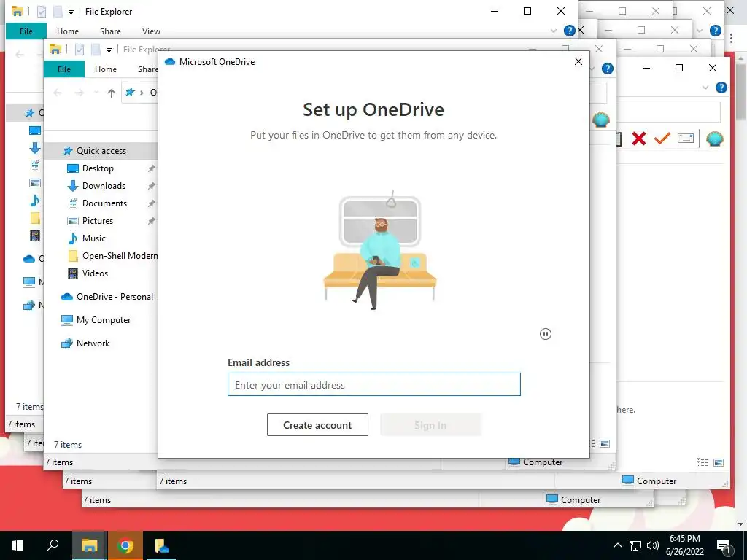The height and width of the screenshot is (560, 747).
Task: Click the Back arrow in front File Explorer
Action: coord(58,93)
